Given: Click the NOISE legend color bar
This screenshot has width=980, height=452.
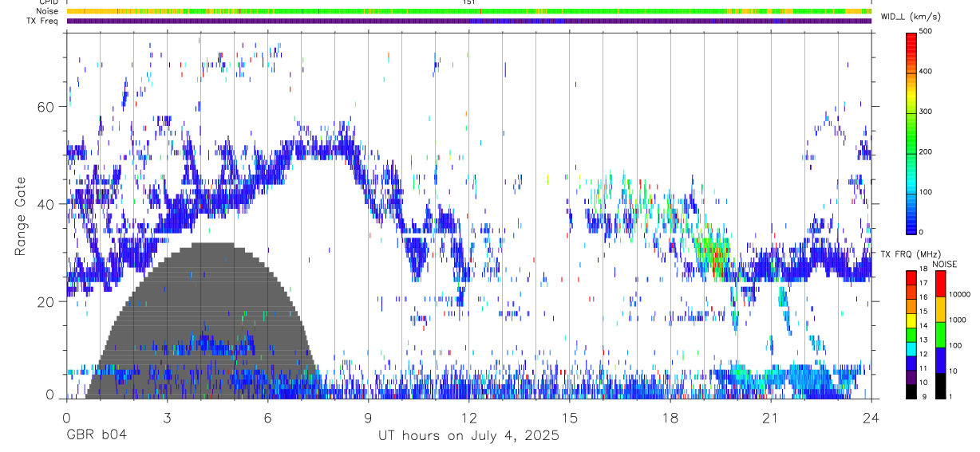Looking at the screenshot, I should tap(941, 334).
